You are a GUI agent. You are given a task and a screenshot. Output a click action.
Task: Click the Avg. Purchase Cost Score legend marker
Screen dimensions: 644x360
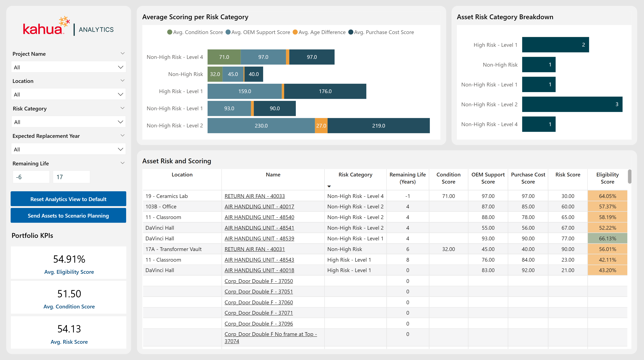point(350,32)
